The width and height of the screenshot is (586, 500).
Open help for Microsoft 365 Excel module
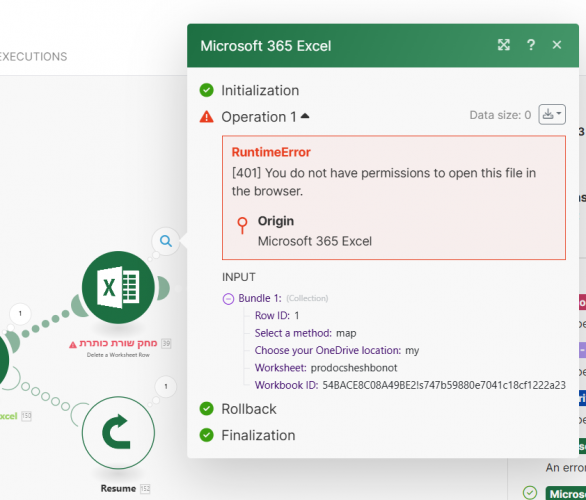click(x=530, y=45)
